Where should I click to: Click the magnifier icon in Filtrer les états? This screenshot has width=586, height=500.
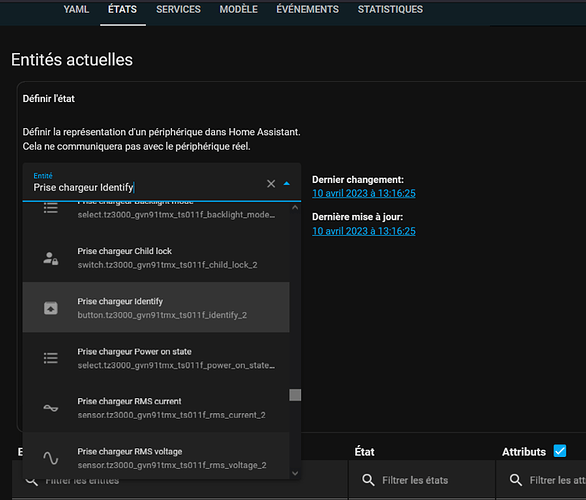coord(368,480)
